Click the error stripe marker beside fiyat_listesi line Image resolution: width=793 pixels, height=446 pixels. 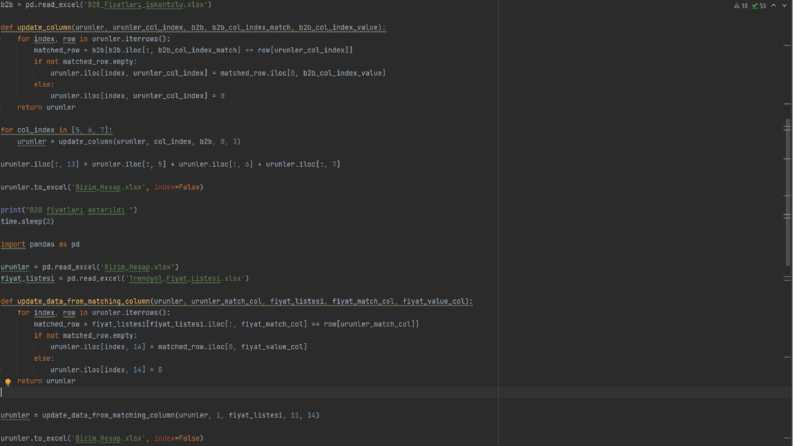tap(787, 278)
